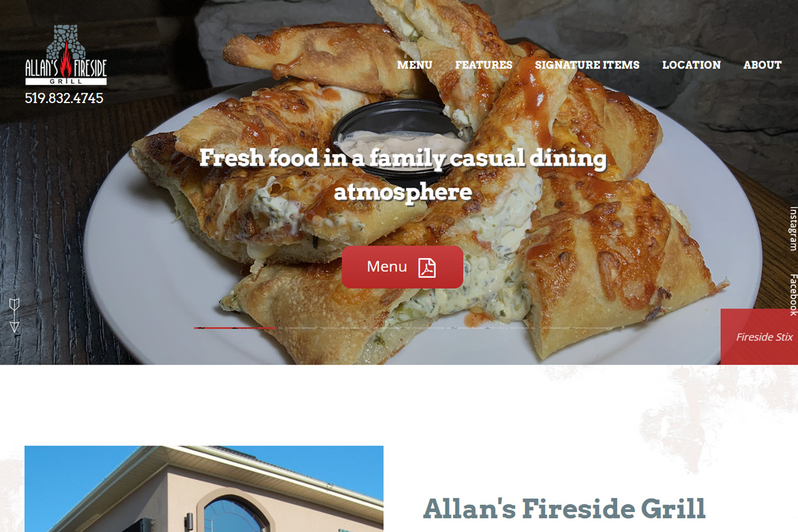798x532 pixels.
Task: Click the Allan's Fireside Grill logo
Action: click(x=66, y=55)
